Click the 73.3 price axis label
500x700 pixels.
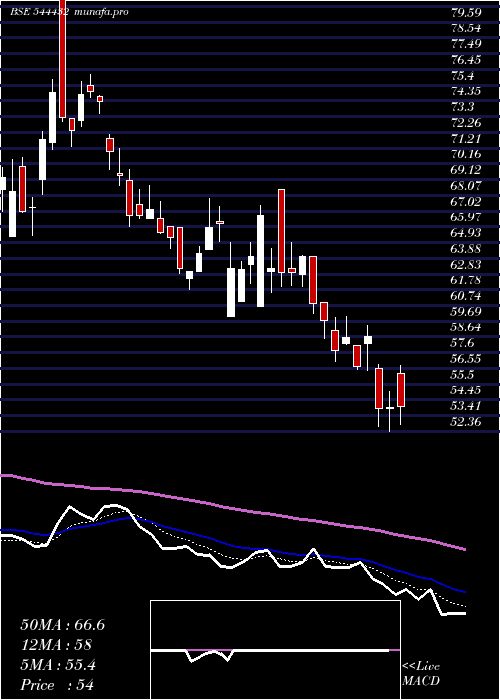pyautogui.click(x=463, y=107)
